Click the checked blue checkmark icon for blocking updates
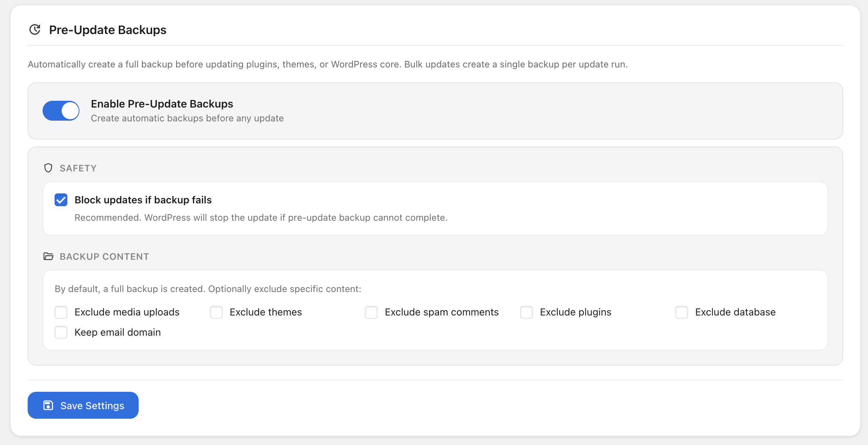868x445 pixels. (x=61, y=200)
